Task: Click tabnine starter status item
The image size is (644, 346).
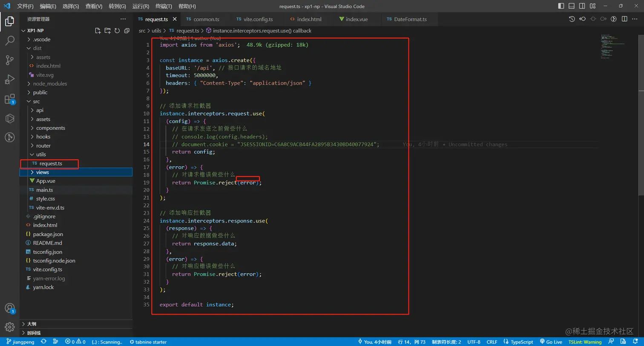Action: click(x=148, y=342)
